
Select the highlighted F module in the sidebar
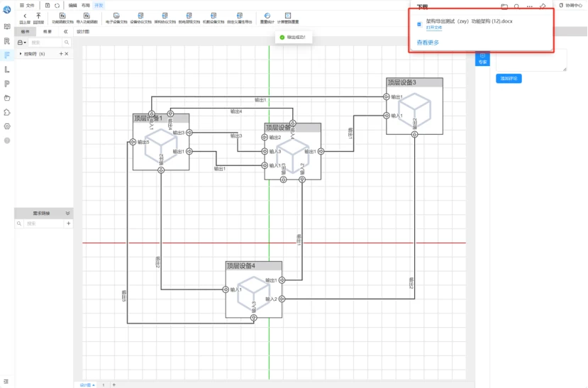(7, 55)
